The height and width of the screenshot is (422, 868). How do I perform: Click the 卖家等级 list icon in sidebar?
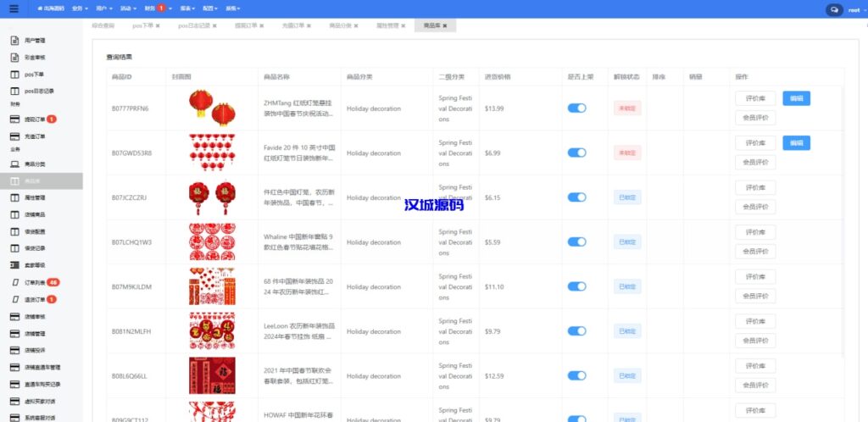coord(15,265)
